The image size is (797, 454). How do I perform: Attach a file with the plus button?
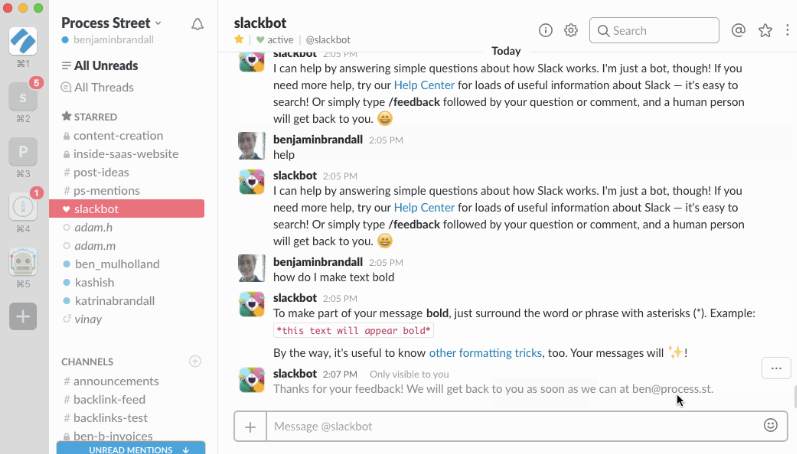tap(250, 427)
